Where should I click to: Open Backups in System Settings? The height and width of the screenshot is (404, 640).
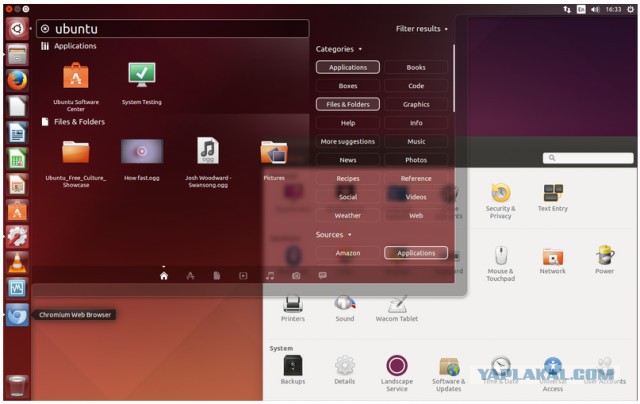pos(293,370)
